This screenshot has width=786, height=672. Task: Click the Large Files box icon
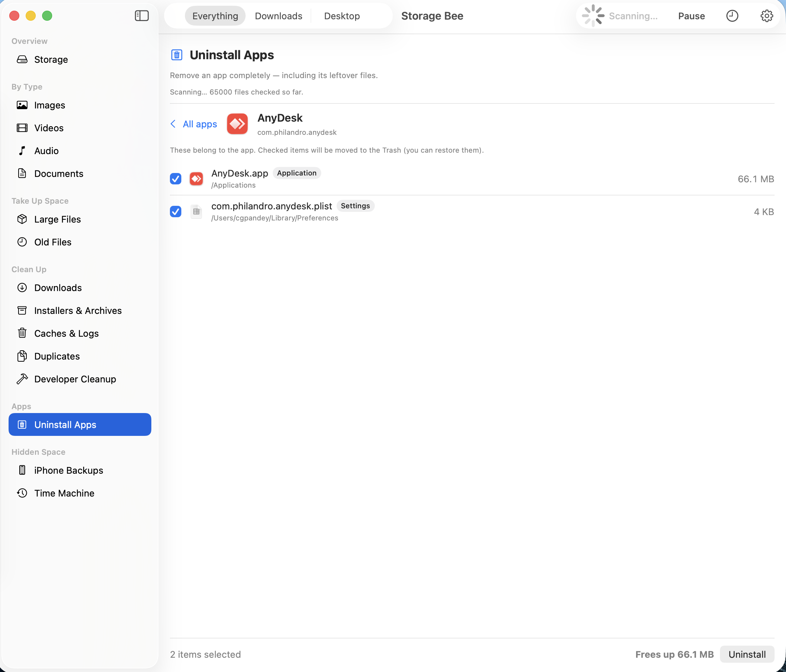[x=22, y=219]
